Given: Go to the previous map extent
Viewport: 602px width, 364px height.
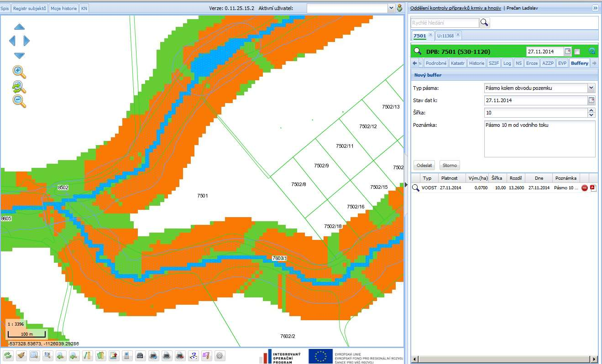Looking at the screenshot, I should pos(61,355).
